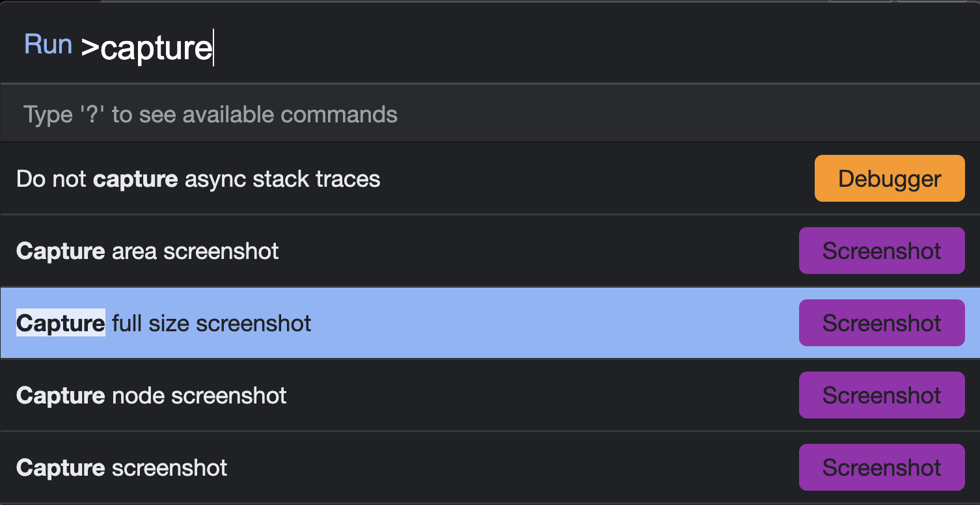
Task: Click Screenshot badge on the node screenshot row
Action: 881,396
